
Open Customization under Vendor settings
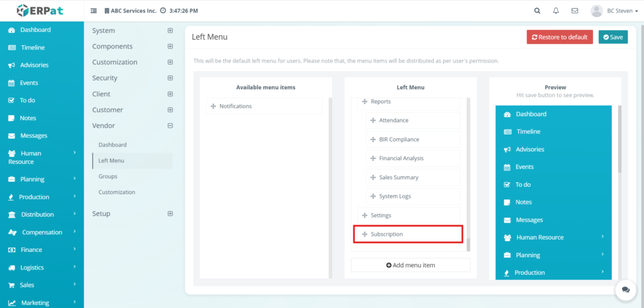(117, 192)
